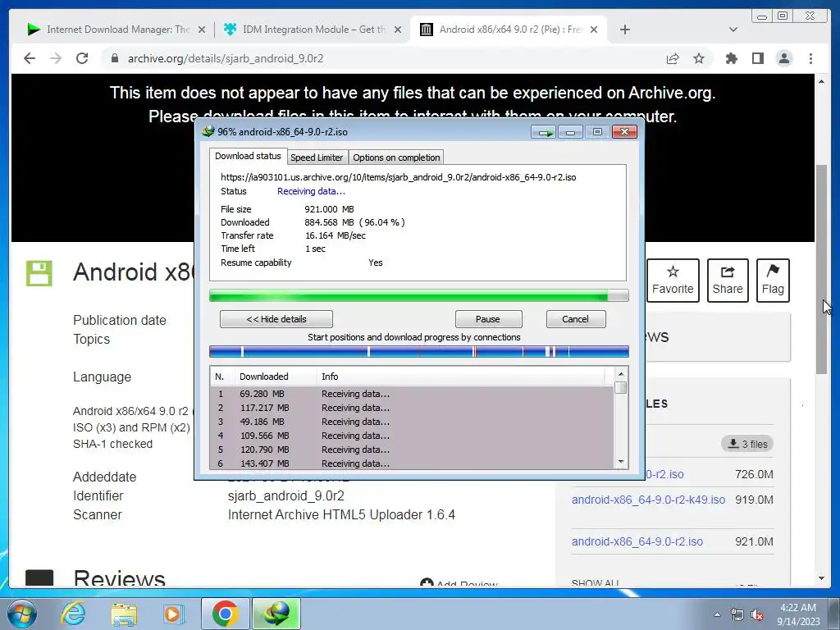The width and height of the screenshot is (840, 630).
Task: Switch to the Download status tab
Action: coord(248,156)
